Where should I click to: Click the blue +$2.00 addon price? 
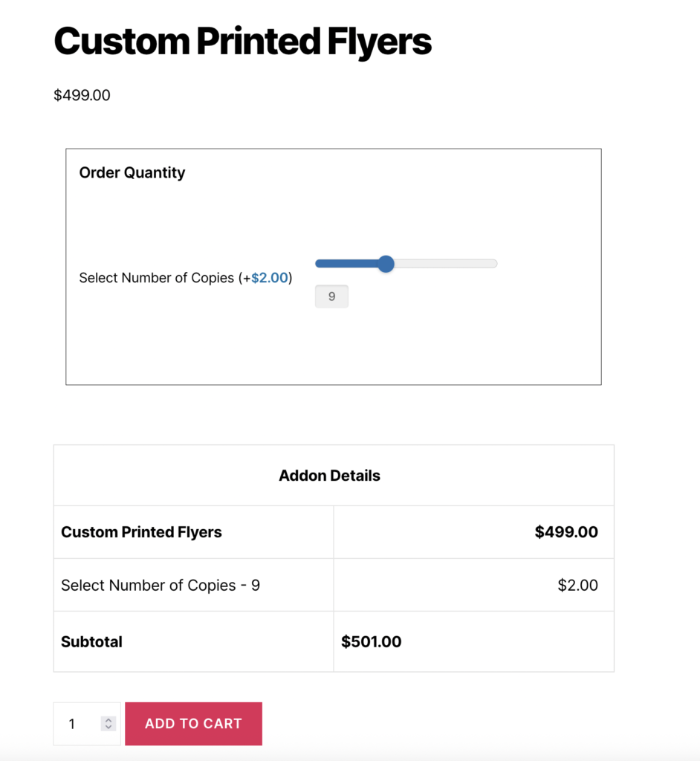pyautogui.click(x=269, y=278)
